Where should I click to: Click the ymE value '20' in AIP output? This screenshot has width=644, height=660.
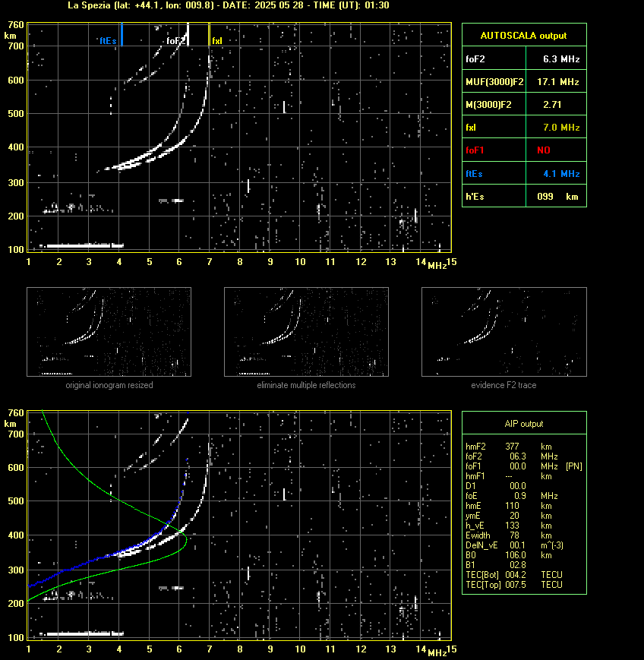[x=514, y=516]
